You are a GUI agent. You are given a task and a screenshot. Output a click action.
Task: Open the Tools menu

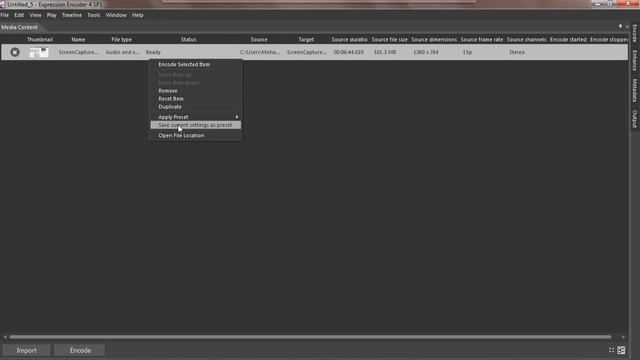(94, 15)
